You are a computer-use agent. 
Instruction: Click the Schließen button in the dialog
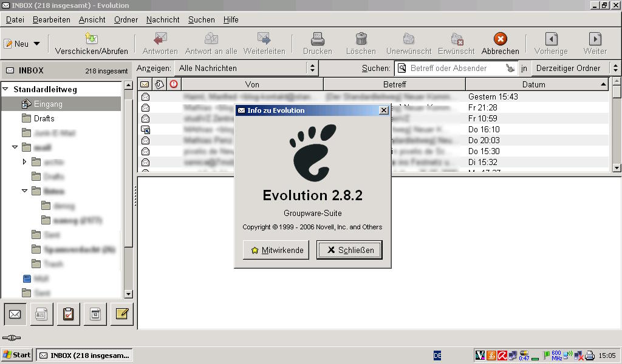coord(349,250)
